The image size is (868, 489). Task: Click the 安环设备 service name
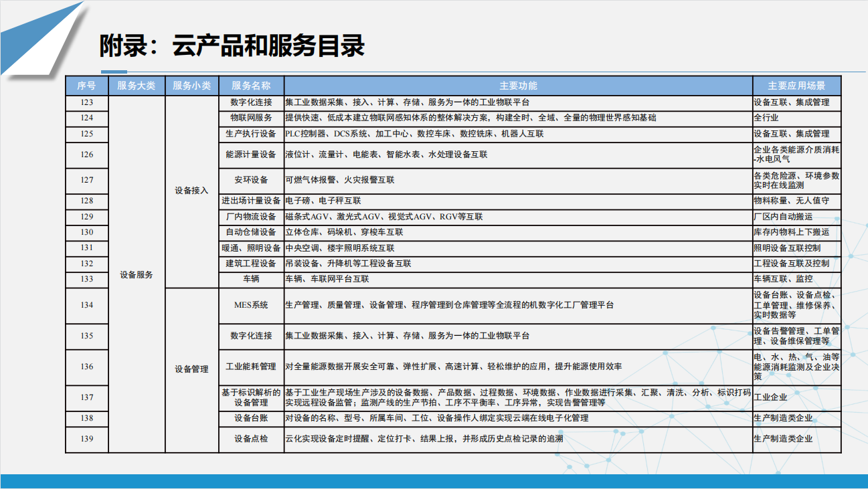click(251, 180)
